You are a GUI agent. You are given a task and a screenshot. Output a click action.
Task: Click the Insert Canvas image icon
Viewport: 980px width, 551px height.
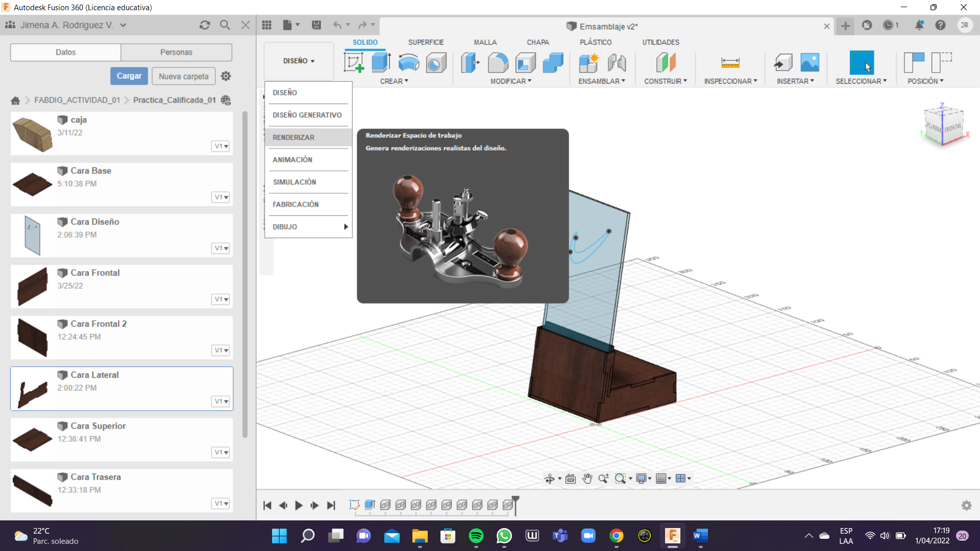click(x=810, y=63)
